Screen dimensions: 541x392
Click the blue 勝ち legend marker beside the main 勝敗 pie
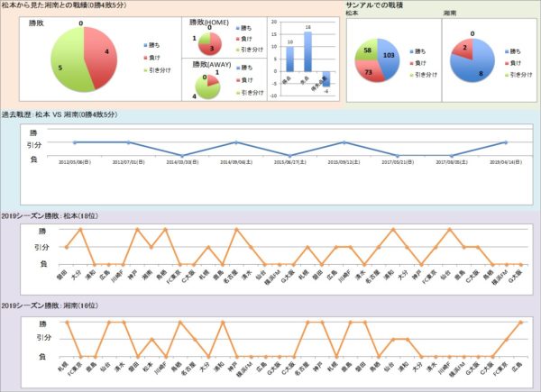[145, 44]
